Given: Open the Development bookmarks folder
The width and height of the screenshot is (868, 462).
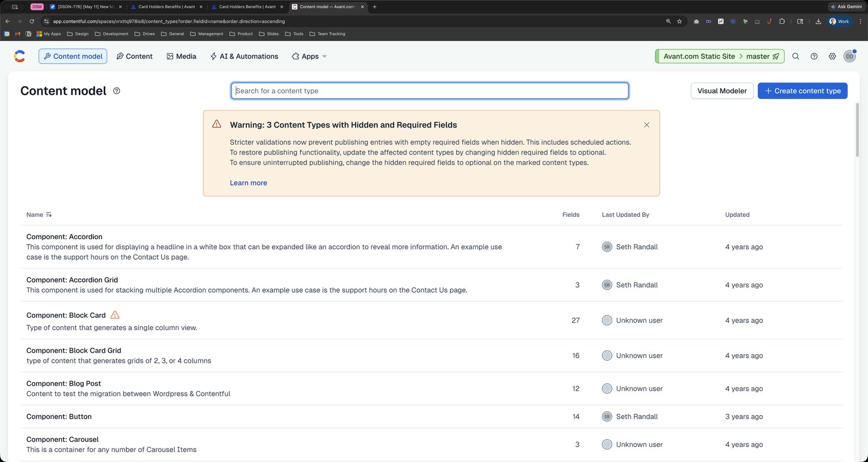Looking at the screenshot, I should [112, 34].
